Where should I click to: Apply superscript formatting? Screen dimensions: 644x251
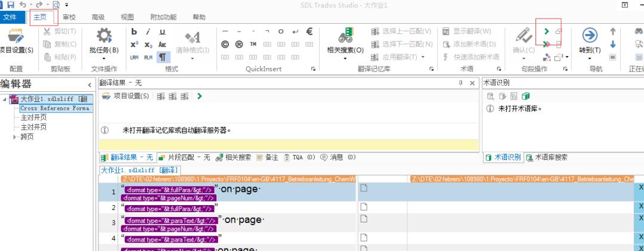tap(134, 45)
